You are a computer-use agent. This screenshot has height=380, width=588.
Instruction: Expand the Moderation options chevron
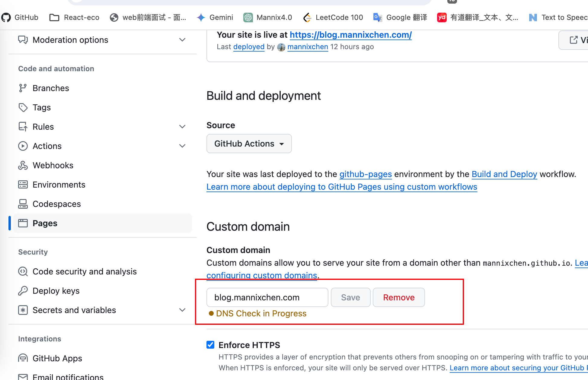click(182, 40)
